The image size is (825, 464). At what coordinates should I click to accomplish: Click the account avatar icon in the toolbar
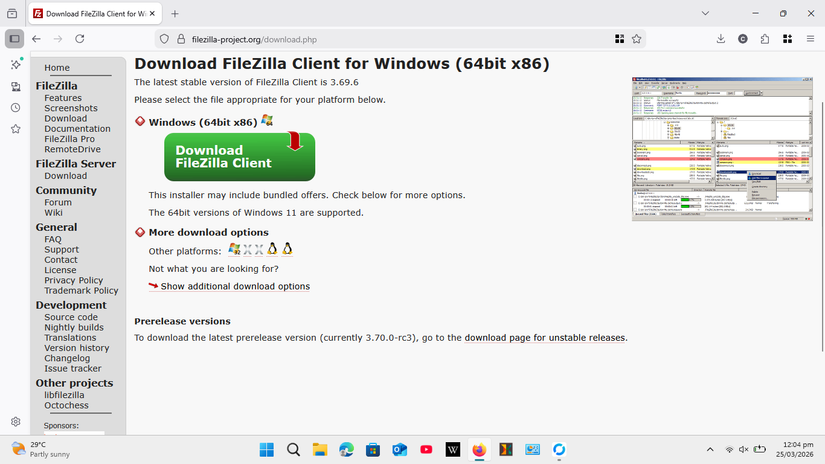tap(743, 39)
